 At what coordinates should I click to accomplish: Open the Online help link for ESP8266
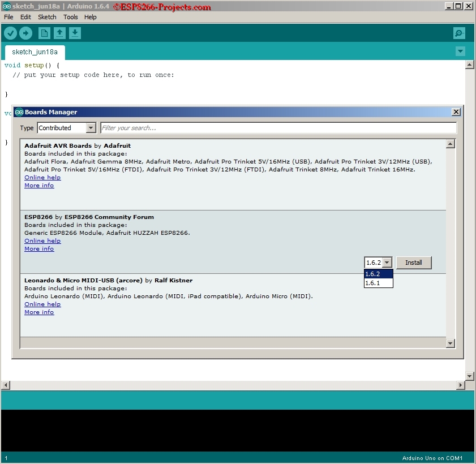pos(42,240)
